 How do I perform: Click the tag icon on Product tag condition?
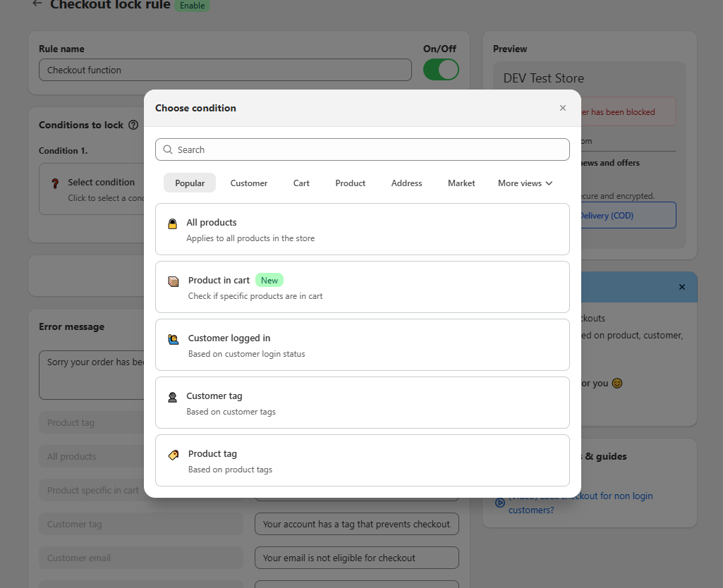(172, 454)
